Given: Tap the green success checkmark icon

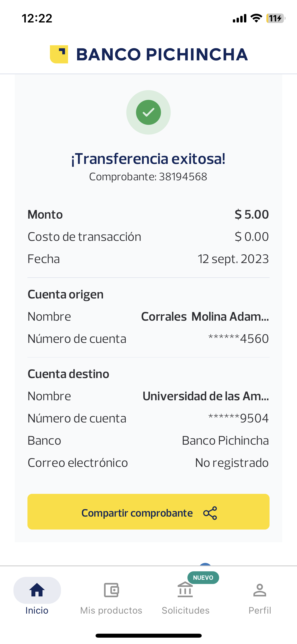Looking at the screenshot, I should (x=148, y=112).
